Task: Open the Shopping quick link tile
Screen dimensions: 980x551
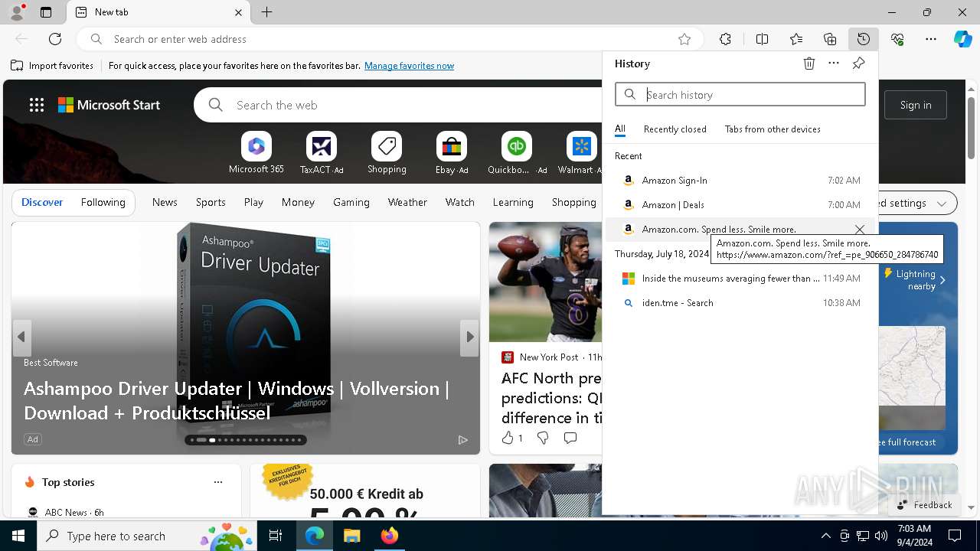Action: pos(387,153)
